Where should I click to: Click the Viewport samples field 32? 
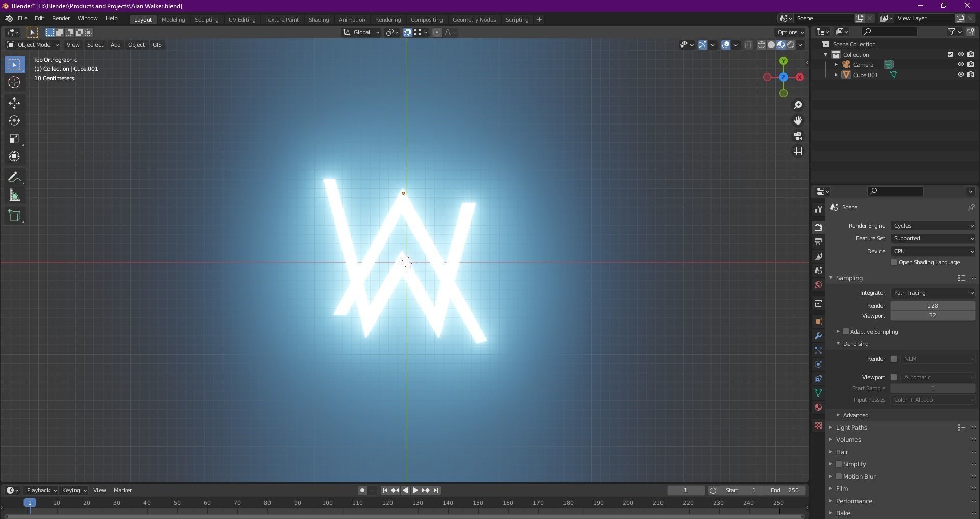click(933, 316)
